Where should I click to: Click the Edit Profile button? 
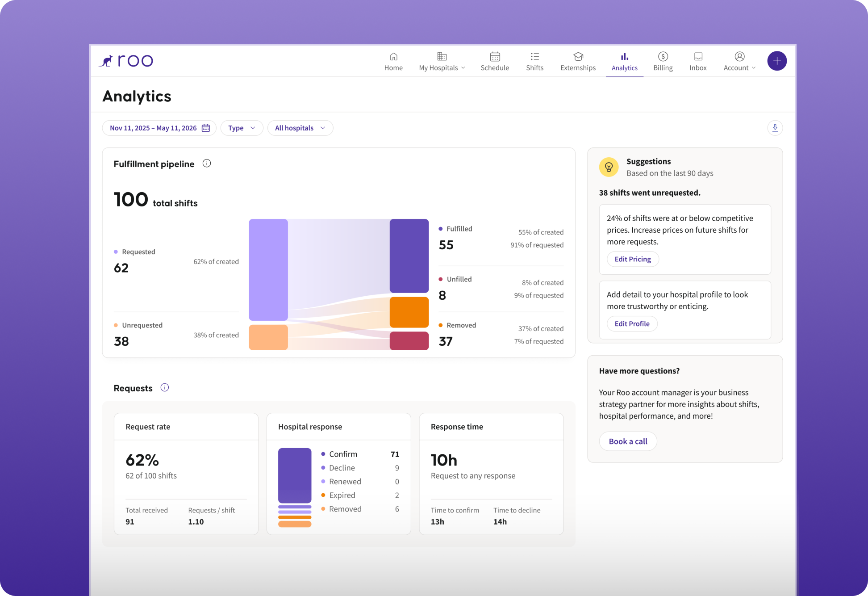[x=632, y=323]
